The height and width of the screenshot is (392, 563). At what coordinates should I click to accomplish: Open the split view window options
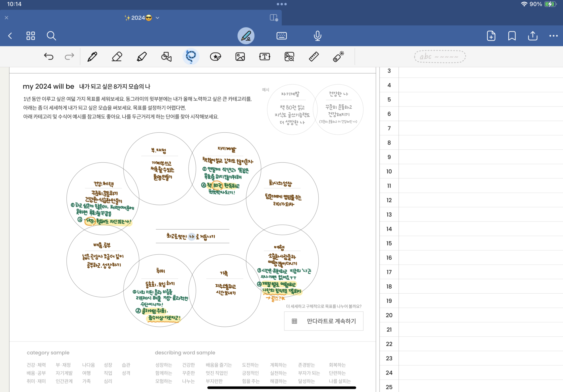click(274, 18)
